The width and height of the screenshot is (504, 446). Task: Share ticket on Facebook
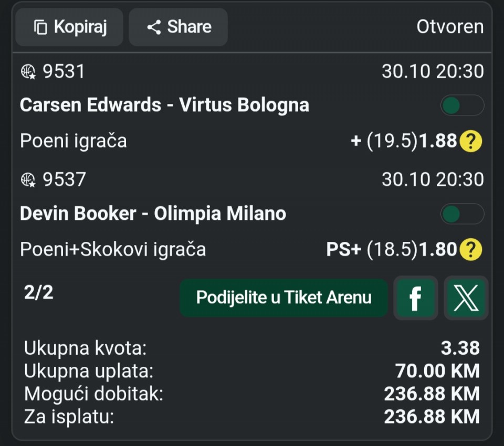(415, 298)
